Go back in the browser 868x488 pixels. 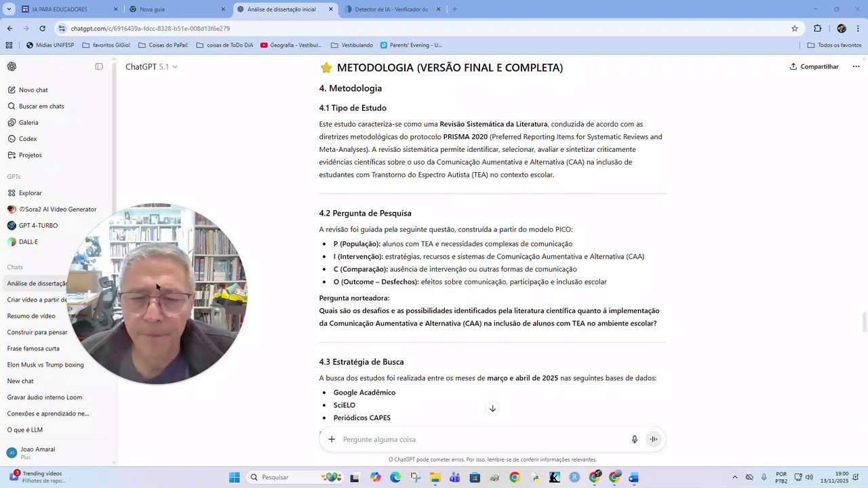pos(9,28)
